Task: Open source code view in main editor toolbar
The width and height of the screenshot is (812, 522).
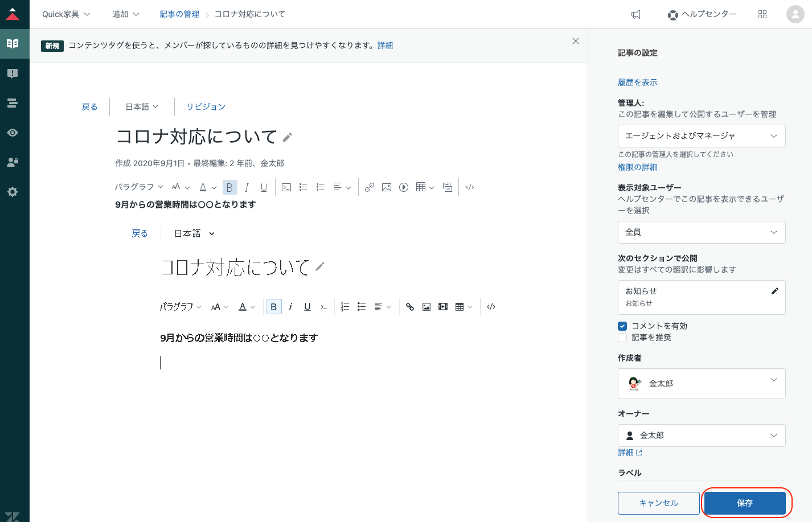Action: click(470, 187)
